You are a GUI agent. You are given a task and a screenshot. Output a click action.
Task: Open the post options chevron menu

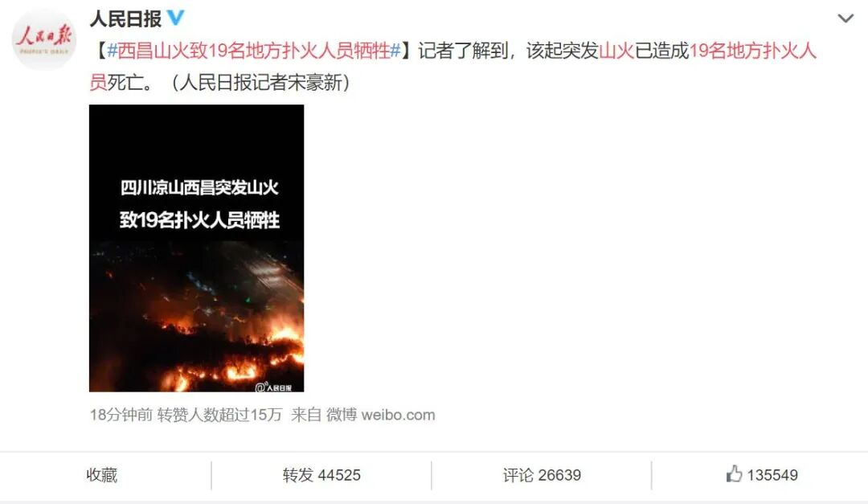coord(845,18)
